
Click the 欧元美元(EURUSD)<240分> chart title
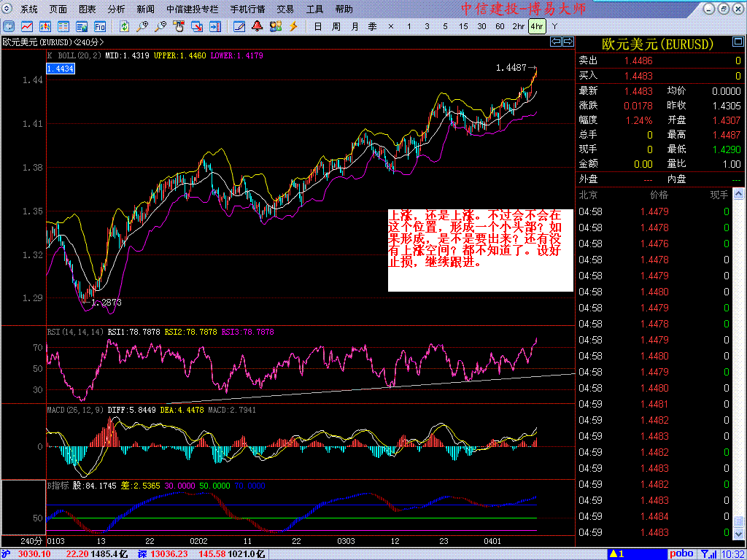coord(53,42)
